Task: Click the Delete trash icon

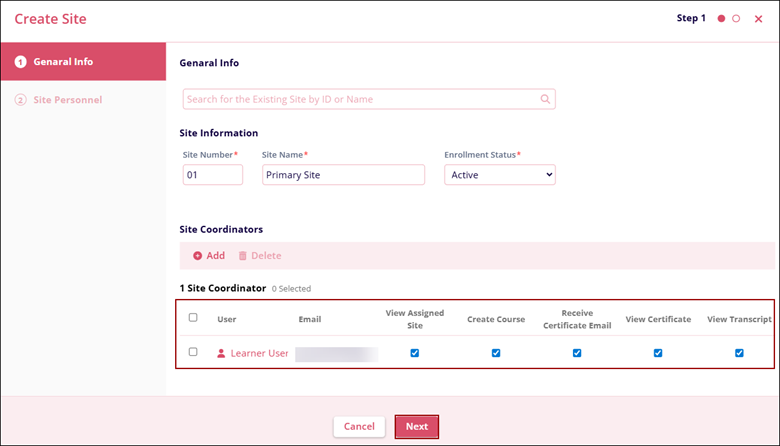Action: pos(242,256)
